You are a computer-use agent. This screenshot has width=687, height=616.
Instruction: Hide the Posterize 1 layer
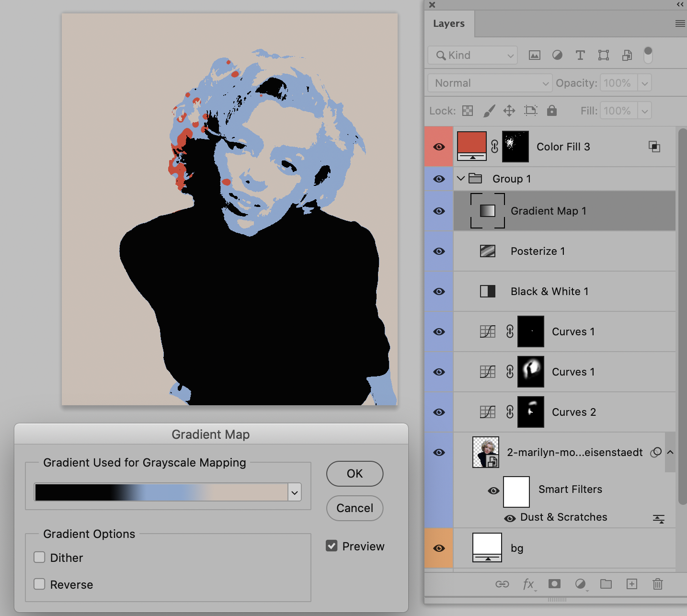439,251
